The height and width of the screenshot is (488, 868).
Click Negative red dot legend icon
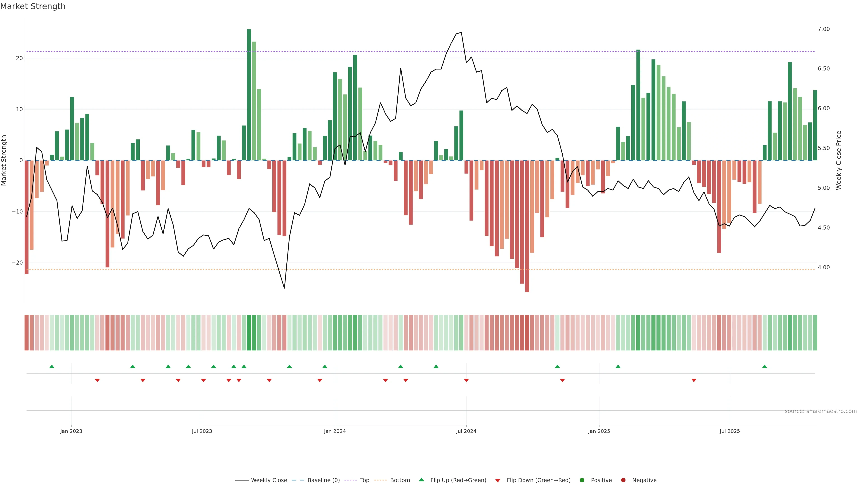coord(623,480)
